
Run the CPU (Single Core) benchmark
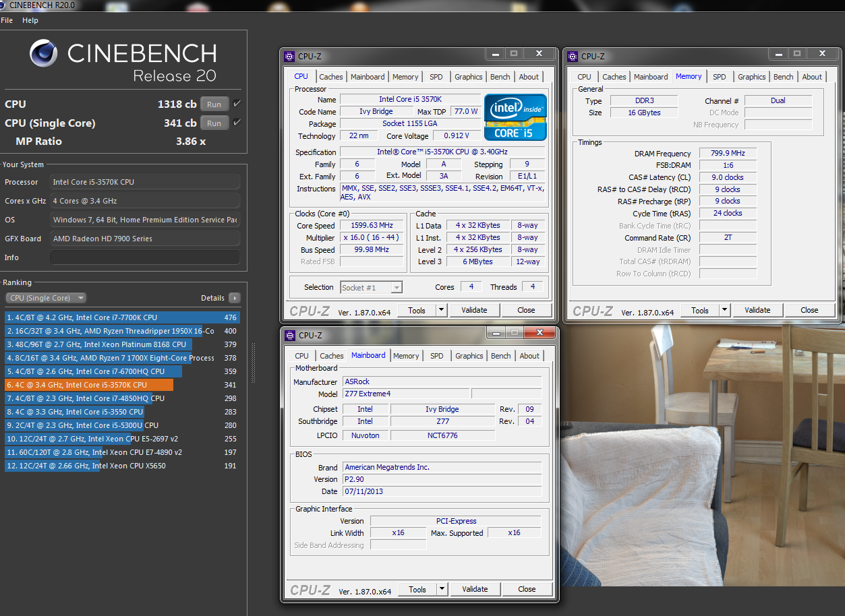pyautogui.click(x=214, y=123)
